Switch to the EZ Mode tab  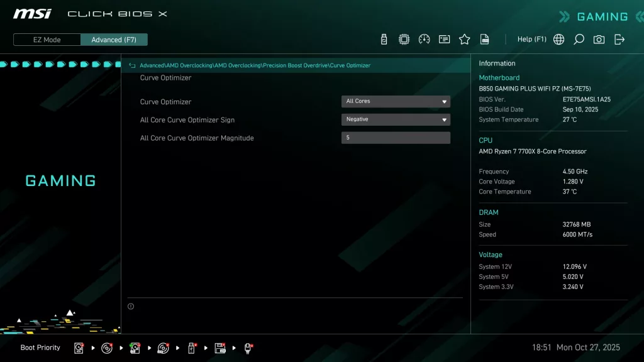point(46,39)
